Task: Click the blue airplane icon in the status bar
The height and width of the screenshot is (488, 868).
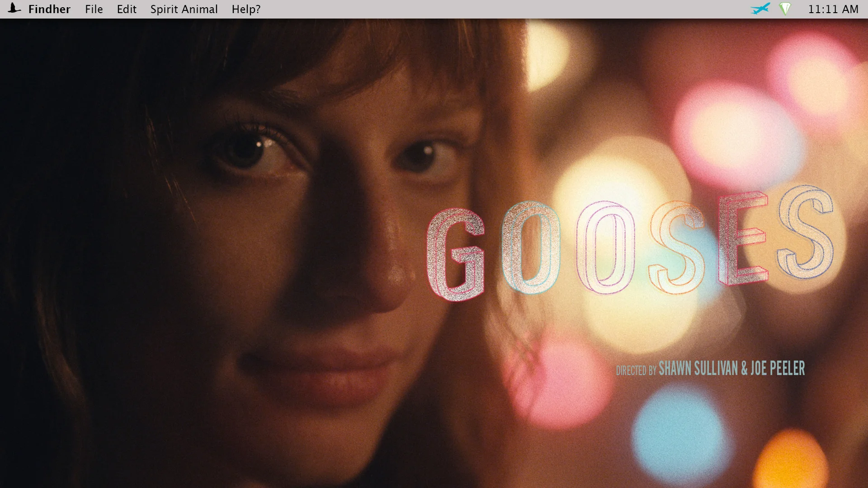Action: coord(761,9)
